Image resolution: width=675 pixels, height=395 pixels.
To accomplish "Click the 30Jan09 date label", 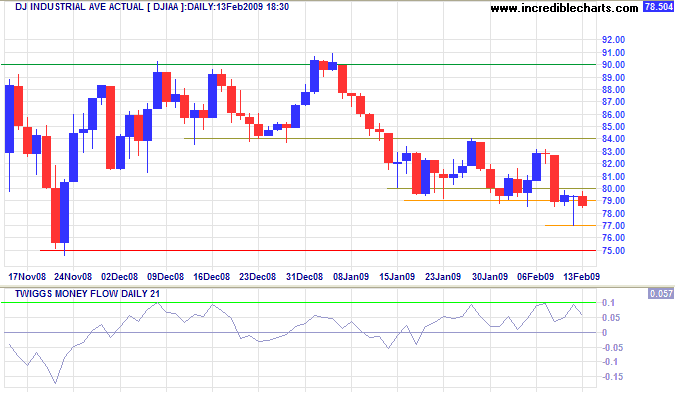I will (x=490, y=277).
